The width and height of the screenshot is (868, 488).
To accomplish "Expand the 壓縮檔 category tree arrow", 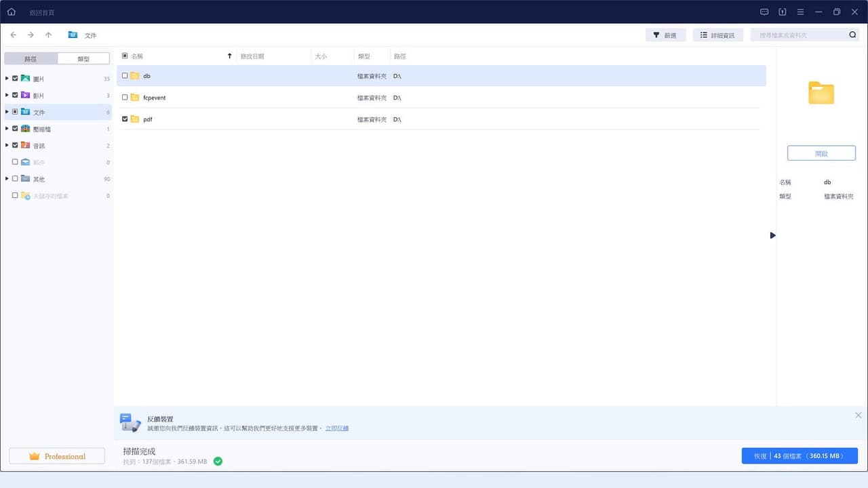I will [7, 128].
